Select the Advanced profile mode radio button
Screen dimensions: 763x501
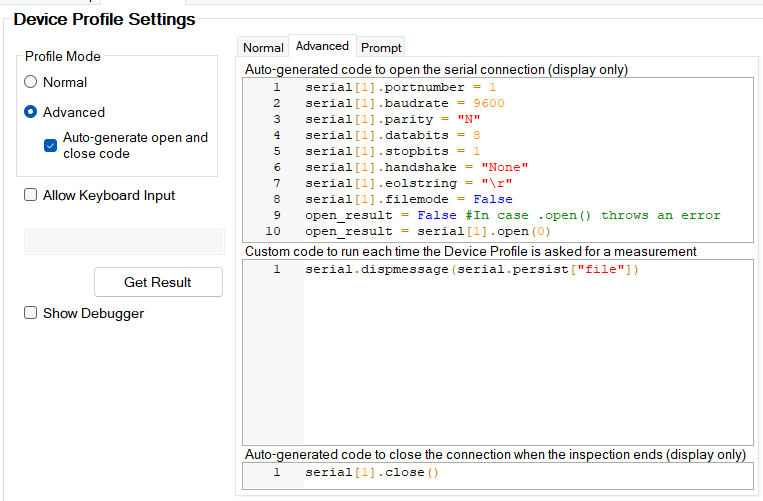pos(31,112)
